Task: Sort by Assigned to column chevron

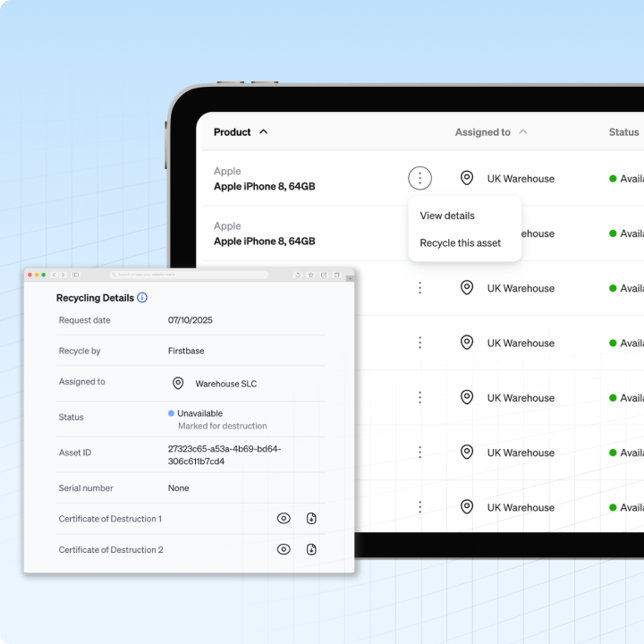Action: click(523, 132)
